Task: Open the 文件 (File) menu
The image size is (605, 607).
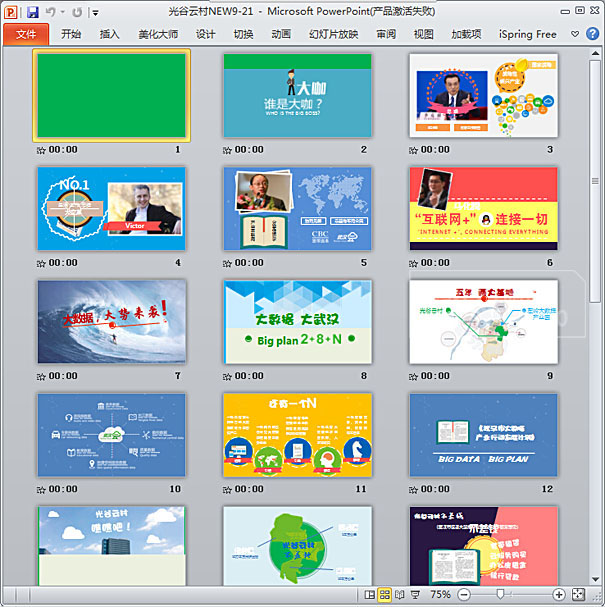Action: pos(25,34)
